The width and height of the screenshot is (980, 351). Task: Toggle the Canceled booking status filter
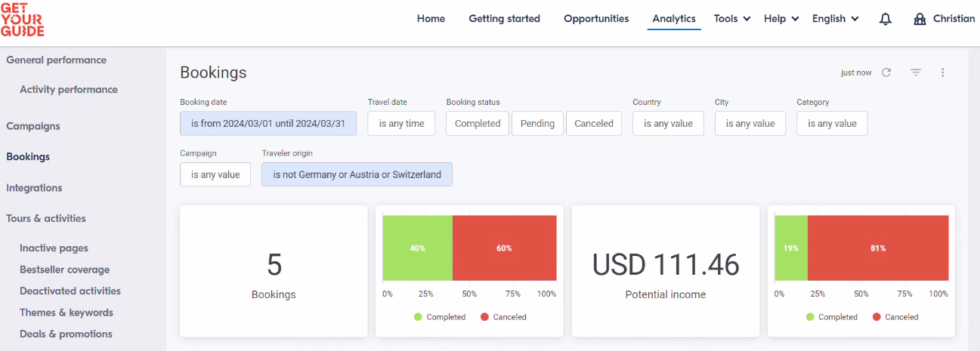pyautogui.click(x=594, y=124)
